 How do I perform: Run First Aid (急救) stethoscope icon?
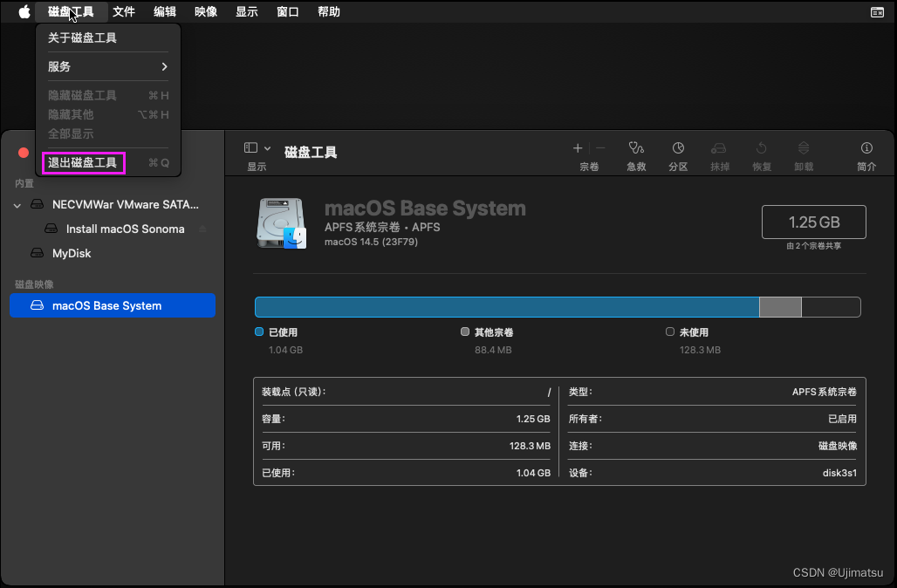pyautogui.click(x=636, y=148)
